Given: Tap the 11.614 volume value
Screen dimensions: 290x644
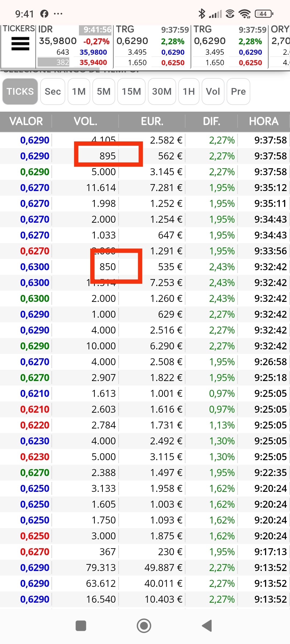Looking at the screenshot, I should (x=101, y=188).
